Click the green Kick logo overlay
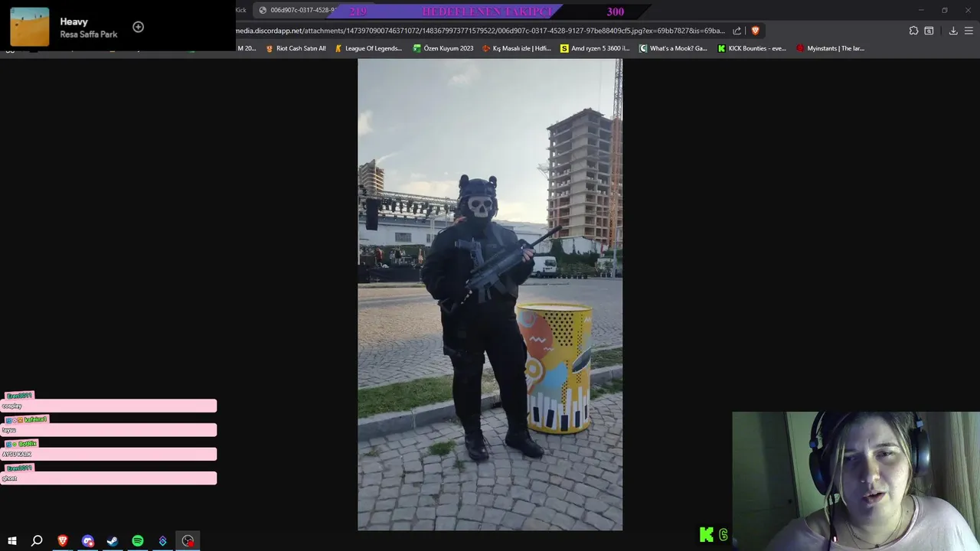The width and height of the screenshot is (980, 551). [707, 535]
